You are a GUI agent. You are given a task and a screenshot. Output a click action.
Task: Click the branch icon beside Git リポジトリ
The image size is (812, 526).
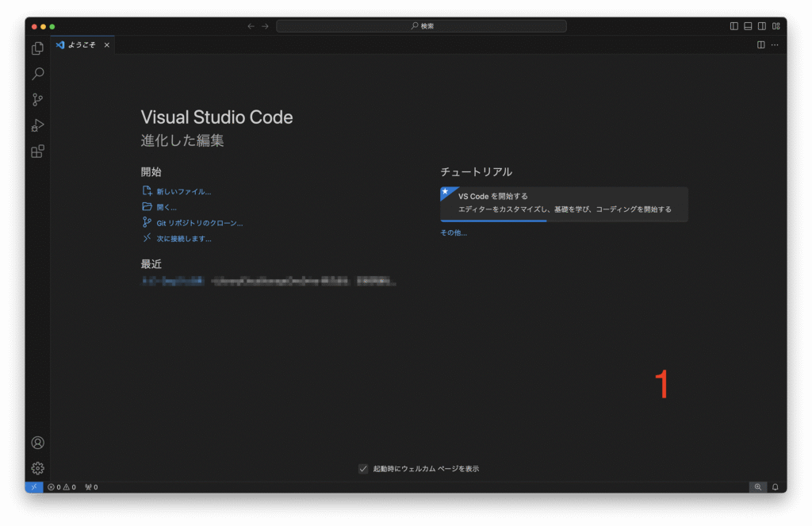click(x=147, y=222)
